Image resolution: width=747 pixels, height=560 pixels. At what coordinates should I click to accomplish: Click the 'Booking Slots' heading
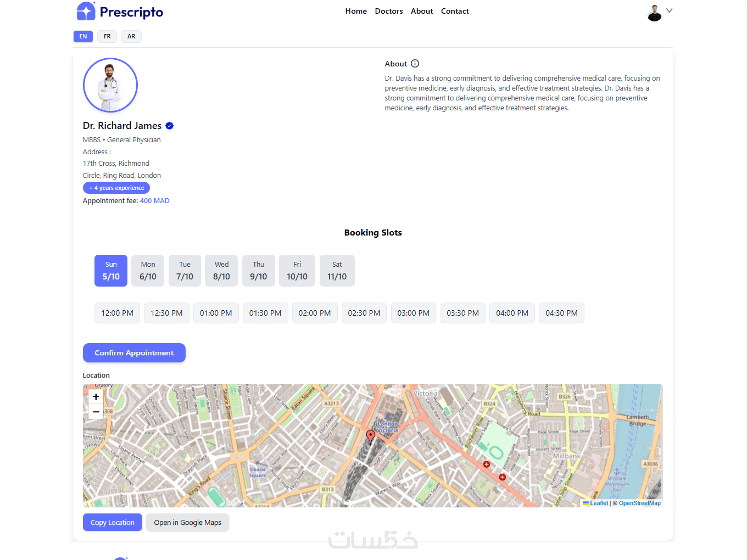click(373, 233)
